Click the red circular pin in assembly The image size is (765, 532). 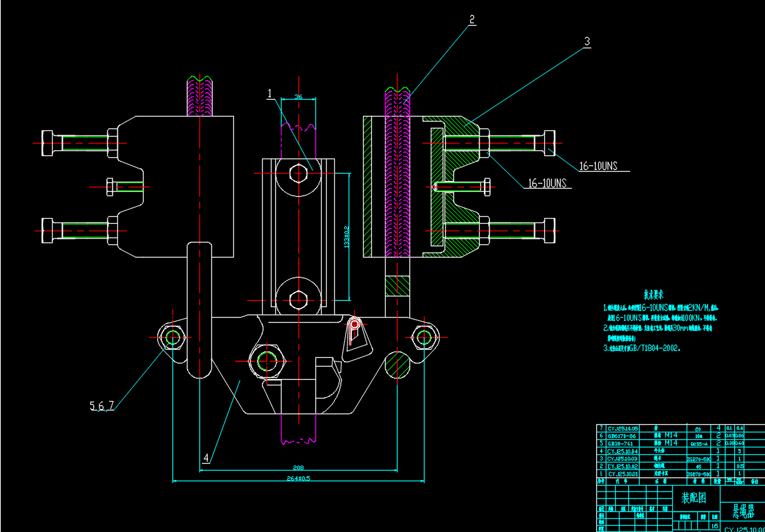click(x=354, y=324)
